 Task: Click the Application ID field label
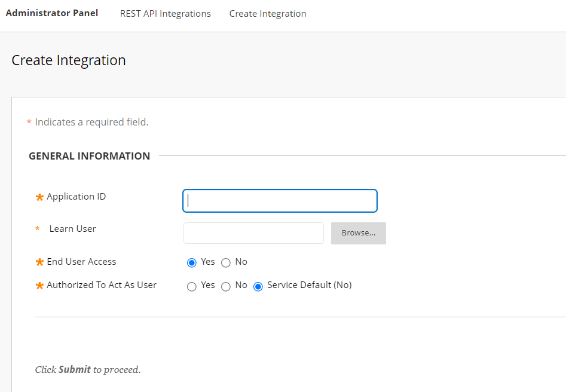[x=76, y=197]
